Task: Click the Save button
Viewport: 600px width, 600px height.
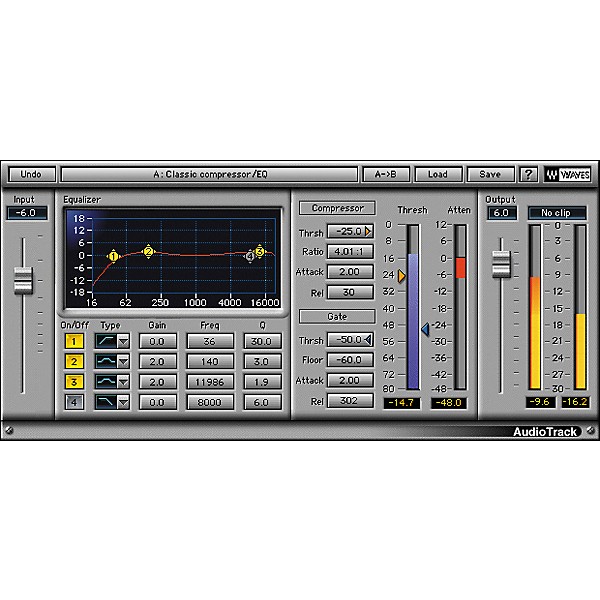Action: [x=490, y=174]
